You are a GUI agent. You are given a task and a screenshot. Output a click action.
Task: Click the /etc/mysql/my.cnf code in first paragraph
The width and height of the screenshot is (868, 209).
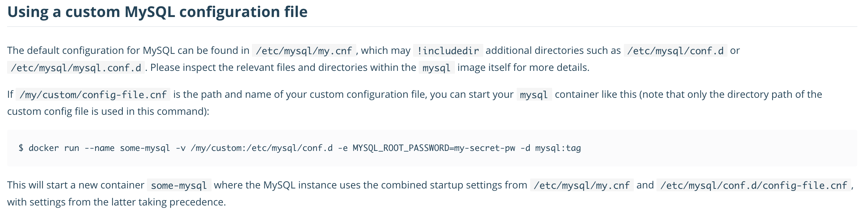[304, 51]
